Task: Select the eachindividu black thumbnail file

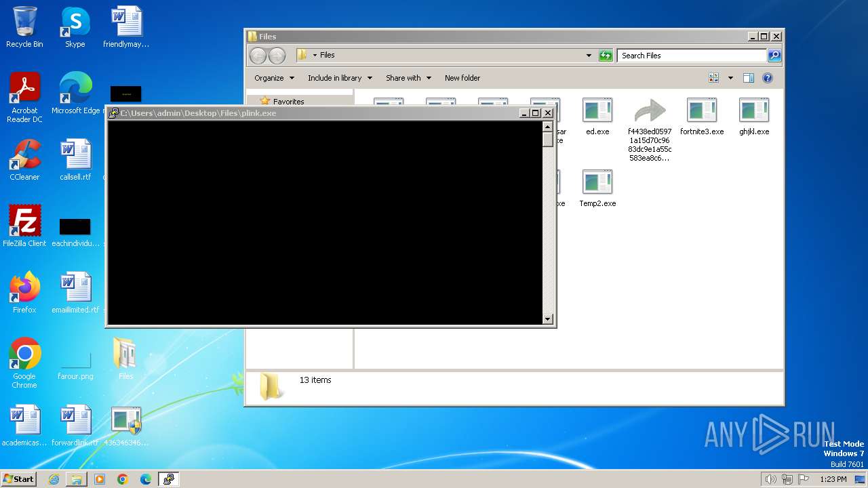Action: coord(75,232)
